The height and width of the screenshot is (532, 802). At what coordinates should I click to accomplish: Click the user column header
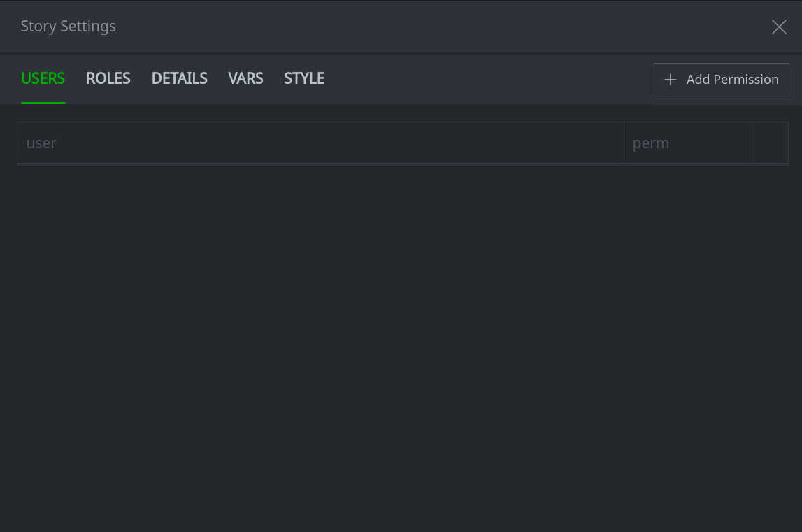[320, 143]
